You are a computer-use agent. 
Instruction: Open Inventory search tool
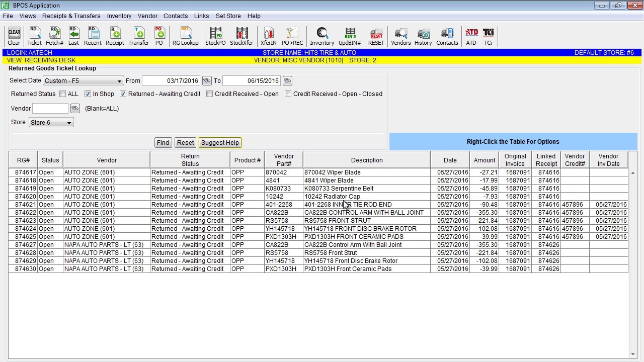click(x=322, y=36)
